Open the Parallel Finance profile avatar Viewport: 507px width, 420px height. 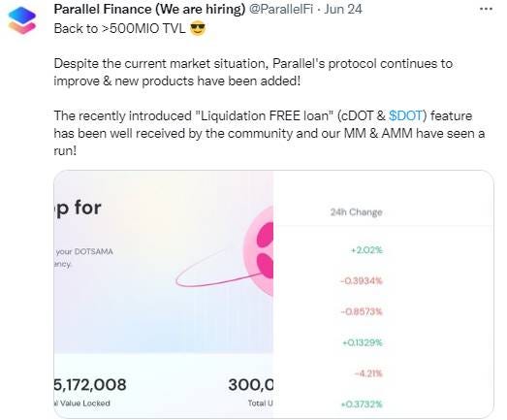coord(22,20)
